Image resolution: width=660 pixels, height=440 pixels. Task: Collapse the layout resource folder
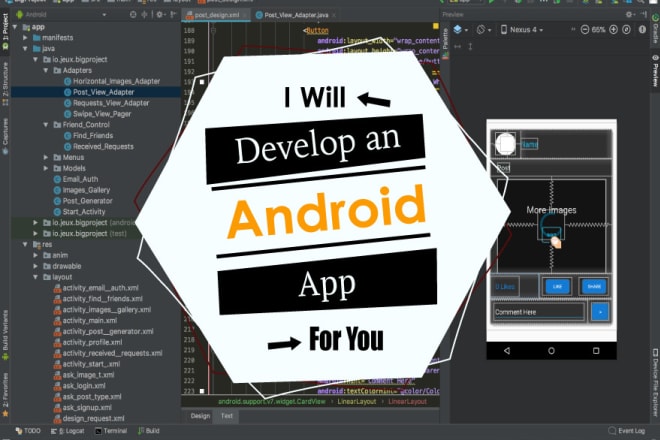click(36, 277)
